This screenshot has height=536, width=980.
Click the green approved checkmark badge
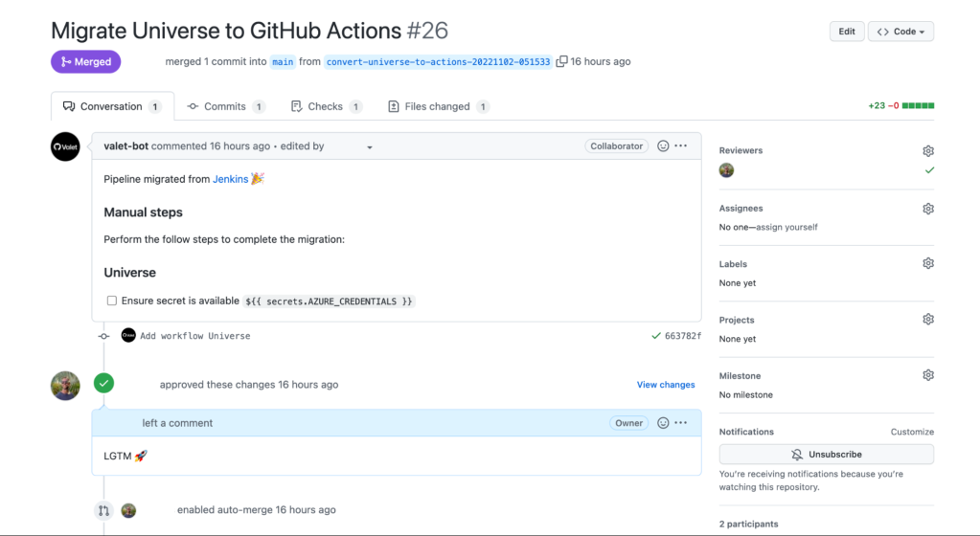103,383
